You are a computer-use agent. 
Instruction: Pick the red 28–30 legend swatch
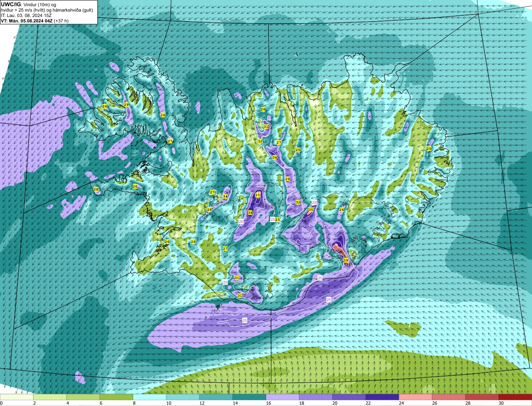482,397
